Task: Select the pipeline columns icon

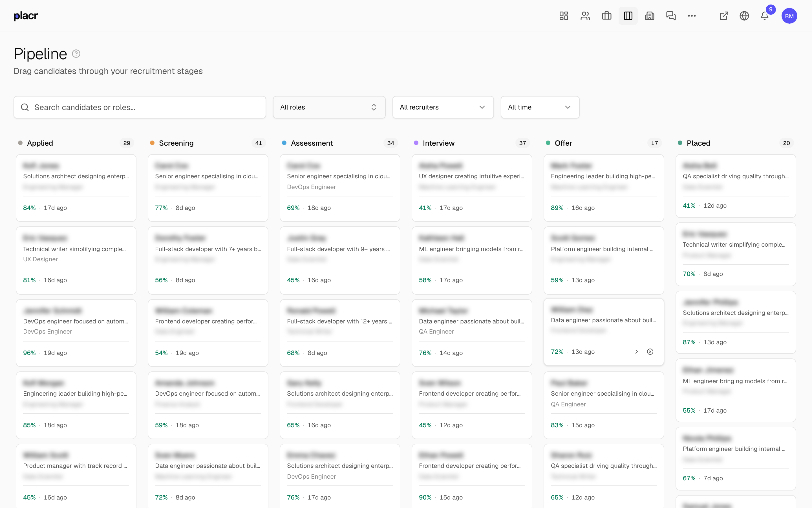Action: pos(628,16)
